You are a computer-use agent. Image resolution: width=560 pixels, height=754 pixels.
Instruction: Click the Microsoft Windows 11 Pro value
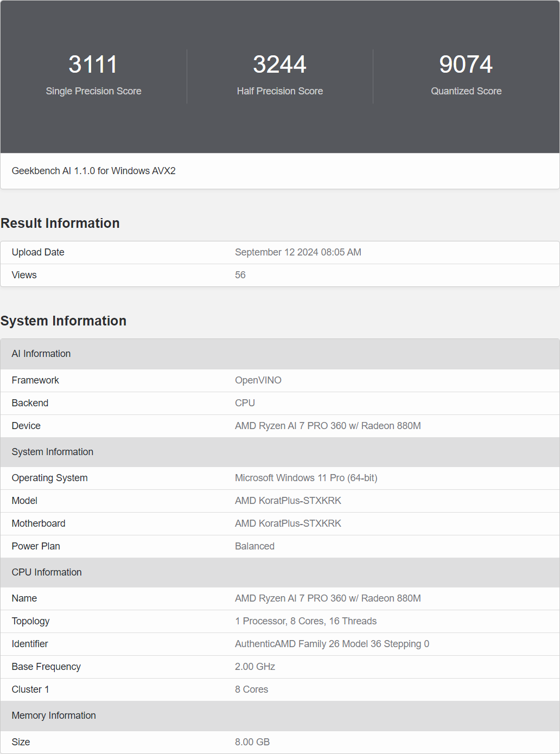(x=306, y=478)
